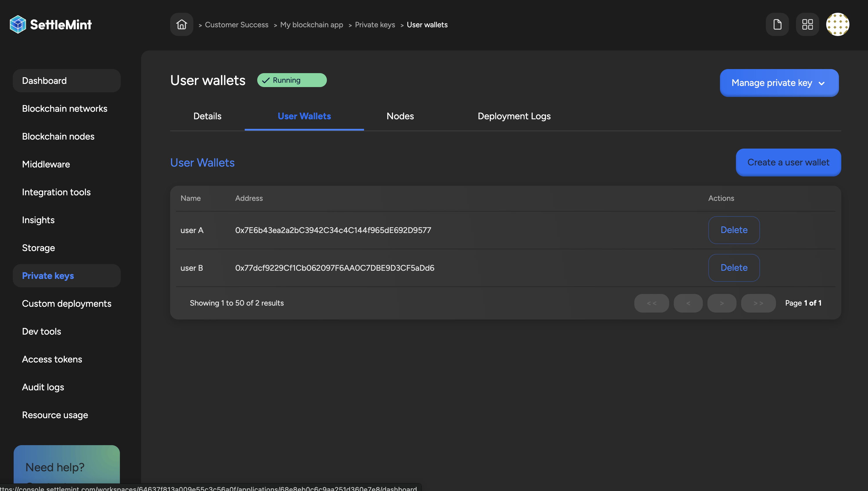Open the Deployment Logs tab
868x491 pixels.
coord(514,116)
